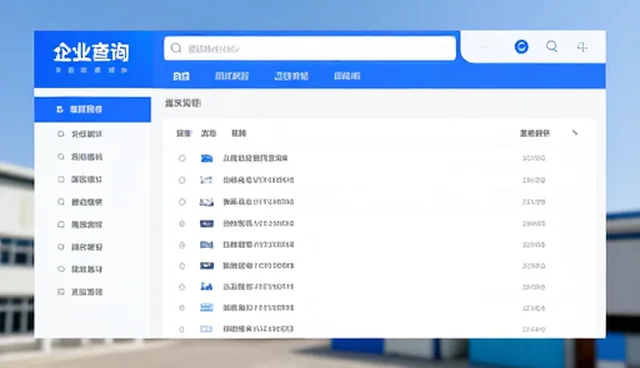Select the radio button in the sixth list row
640x368 pixels.
[x=182, y=266]
